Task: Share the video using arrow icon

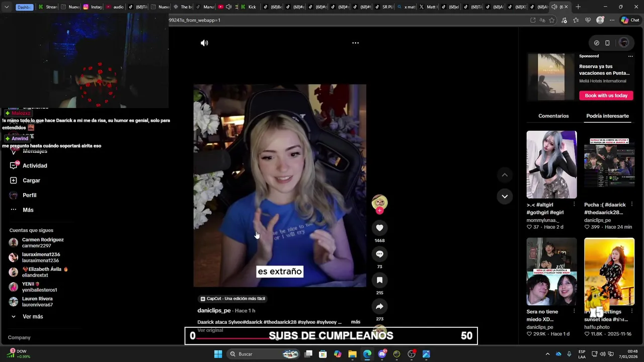Action: pyautogui.click(x=379, y=306)
